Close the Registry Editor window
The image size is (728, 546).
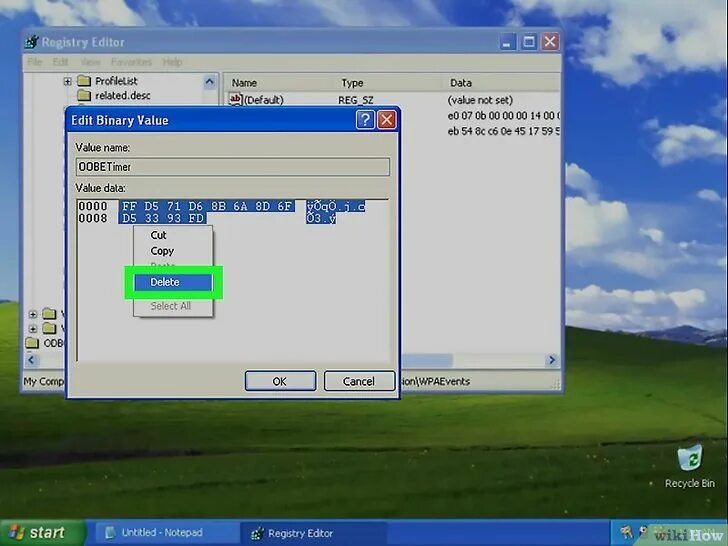pos(550,42)
